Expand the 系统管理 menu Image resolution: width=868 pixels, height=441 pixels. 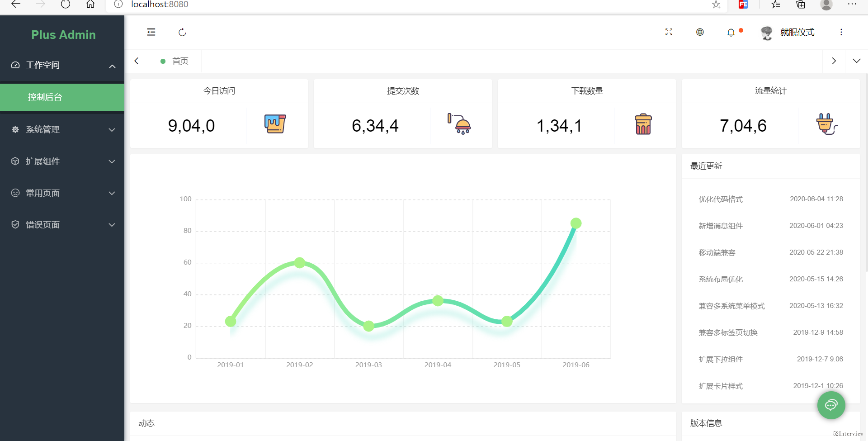(x=62, y=129)
